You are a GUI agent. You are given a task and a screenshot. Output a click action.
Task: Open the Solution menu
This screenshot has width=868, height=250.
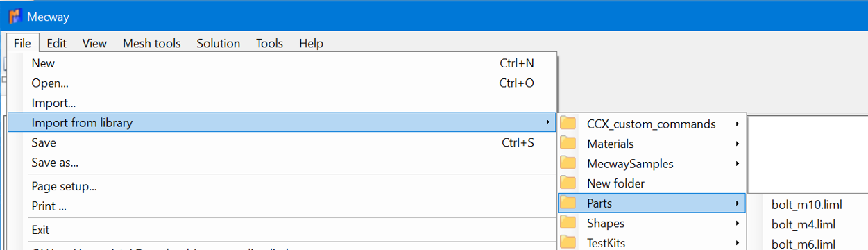pyautogui.click(x=218, y=43)
